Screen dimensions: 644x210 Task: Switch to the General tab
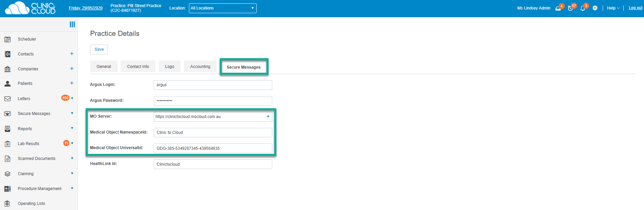[x=104, y=67]
